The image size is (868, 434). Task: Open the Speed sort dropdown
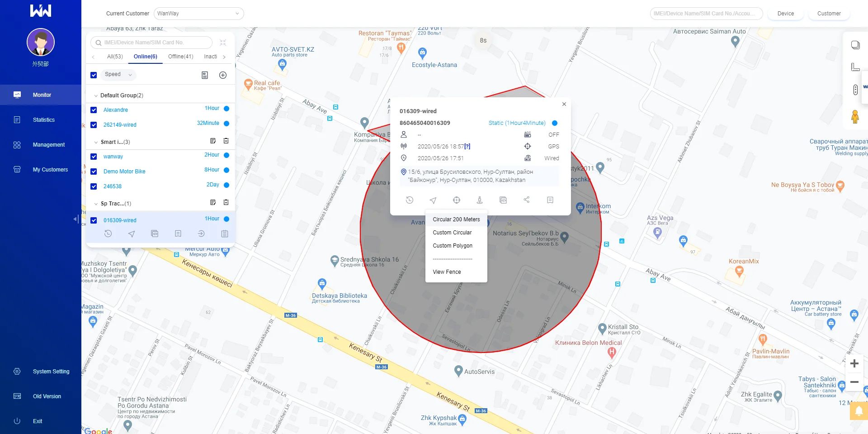(118, 75)
